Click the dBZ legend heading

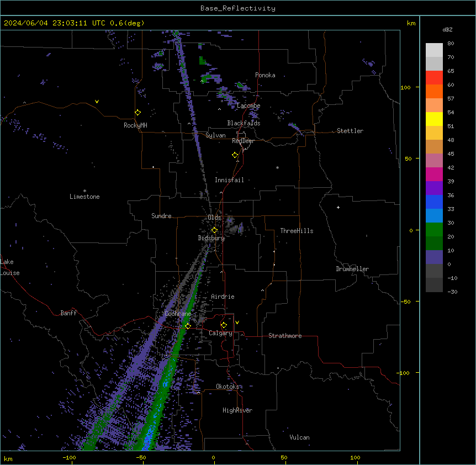tap(447, 29)
